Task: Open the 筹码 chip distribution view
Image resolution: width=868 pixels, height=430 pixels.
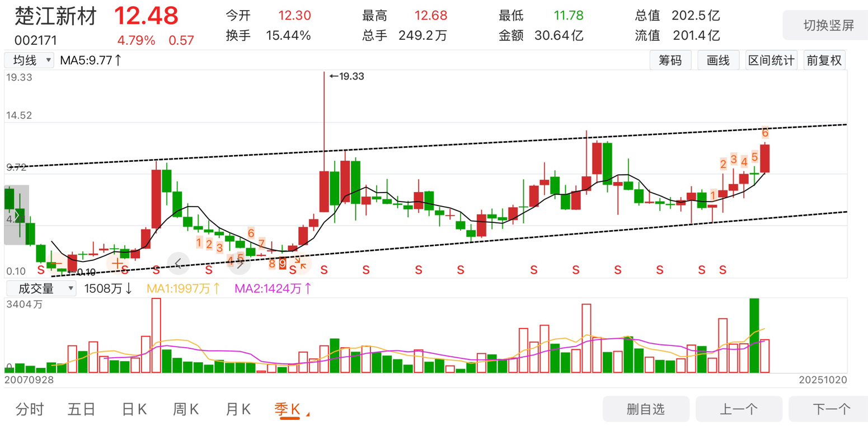Action: 670,60
